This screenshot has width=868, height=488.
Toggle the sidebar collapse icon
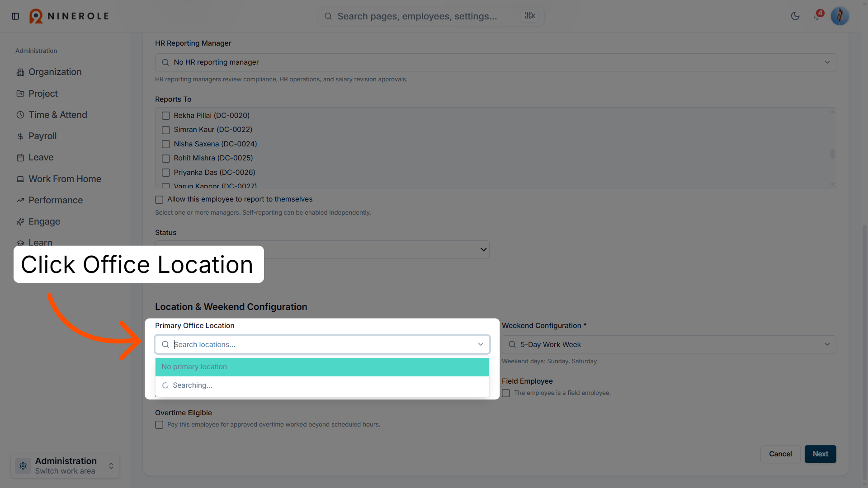15,16
